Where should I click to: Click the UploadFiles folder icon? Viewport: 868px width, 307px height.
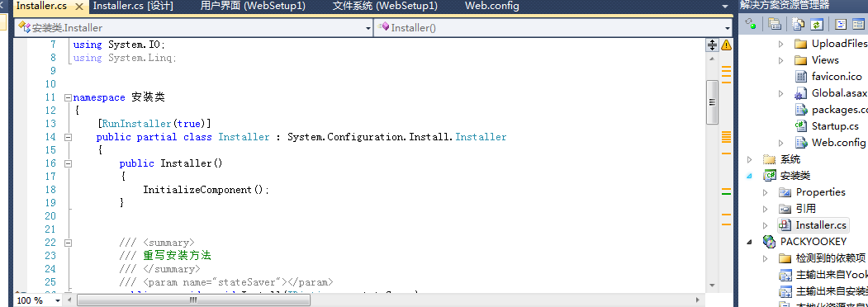pyautogui.click(x=800, y=44)
